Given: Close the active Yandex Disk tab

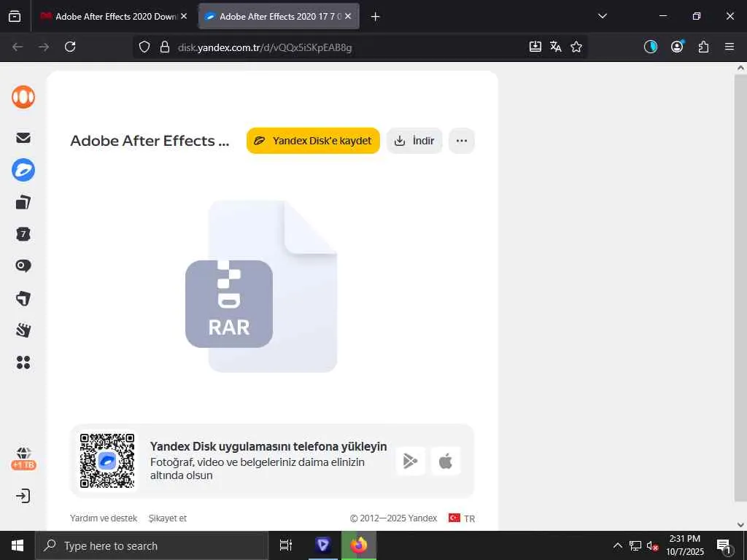Looking at the screenshot, I should tap(348, 16).
